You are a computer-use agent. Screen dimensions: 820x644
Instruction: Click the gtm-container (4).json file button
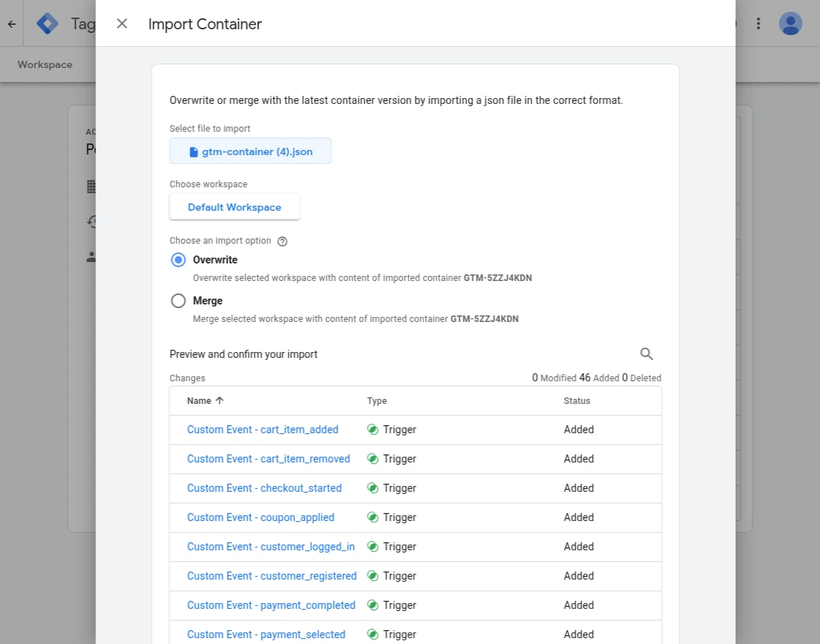(x=250, y=151)
